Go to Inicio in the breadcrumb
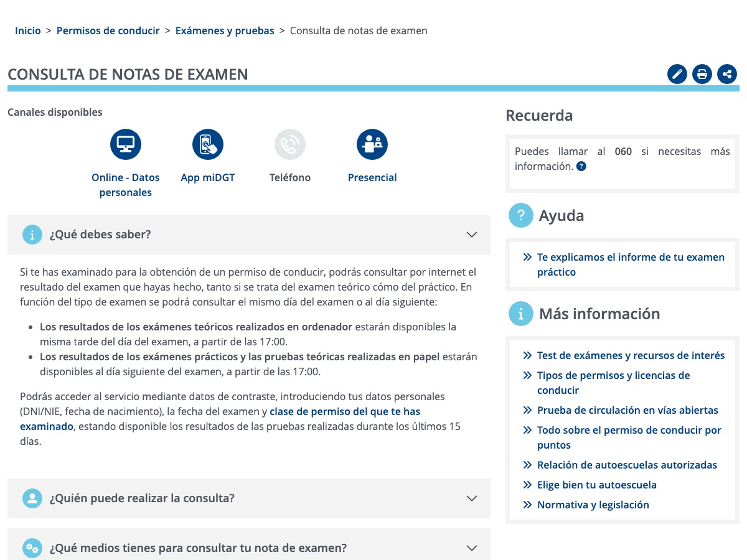 28,30
